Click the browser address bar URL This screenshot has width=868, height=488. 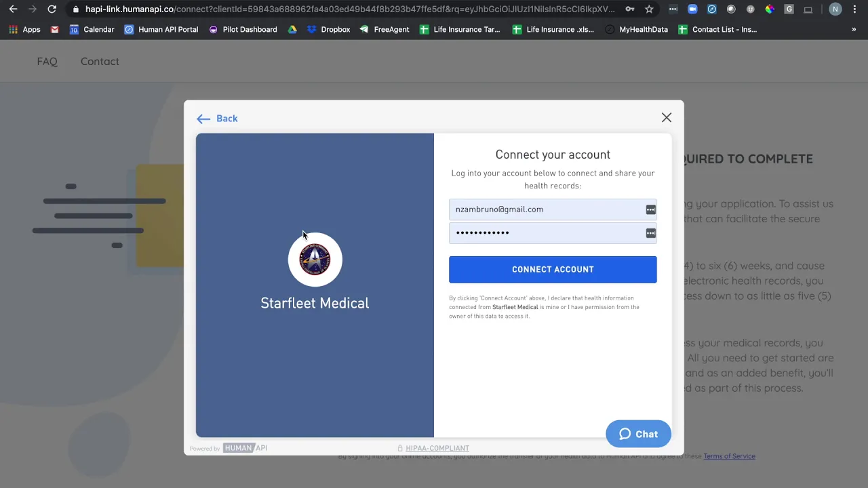[350, 9]
